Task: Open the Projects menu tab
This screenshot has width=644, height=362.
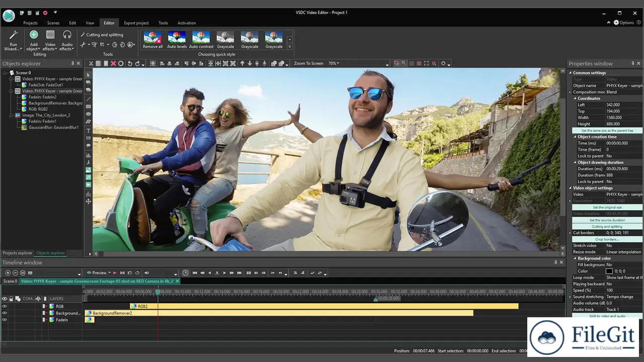Action: 30,23
